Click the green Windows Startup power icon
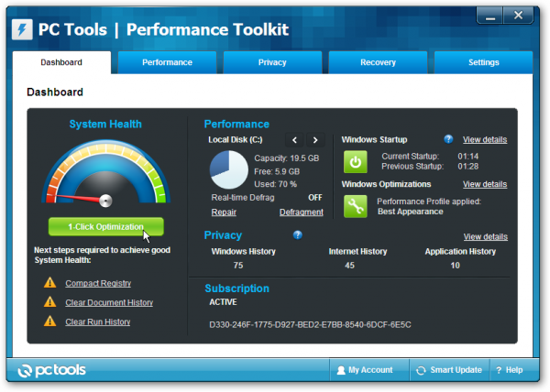550x392 pixels. pos(356,162)
